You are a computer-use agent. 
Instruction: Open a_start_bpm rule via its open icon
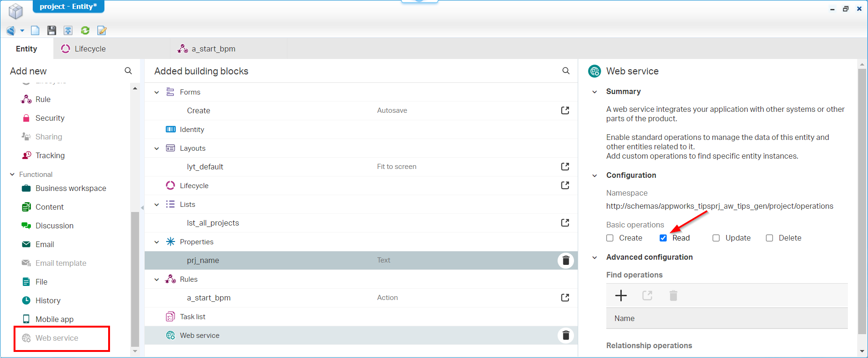[x=565, y=298]
